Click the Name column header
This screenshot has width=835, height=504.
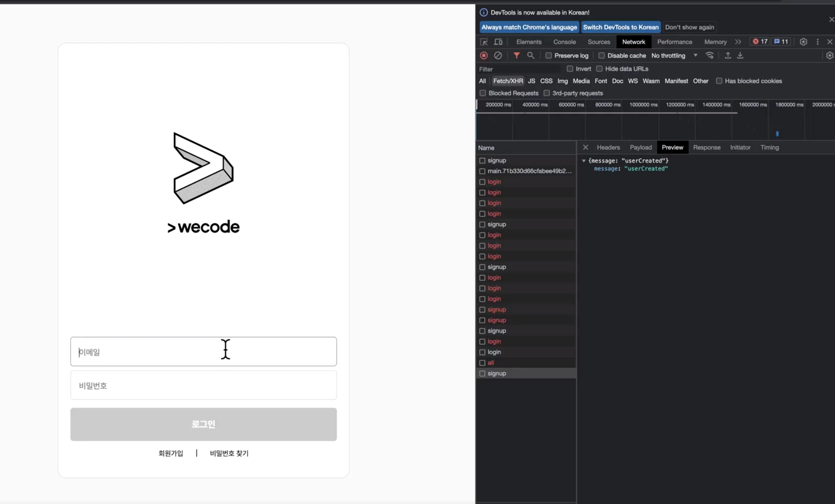[526, 148]
